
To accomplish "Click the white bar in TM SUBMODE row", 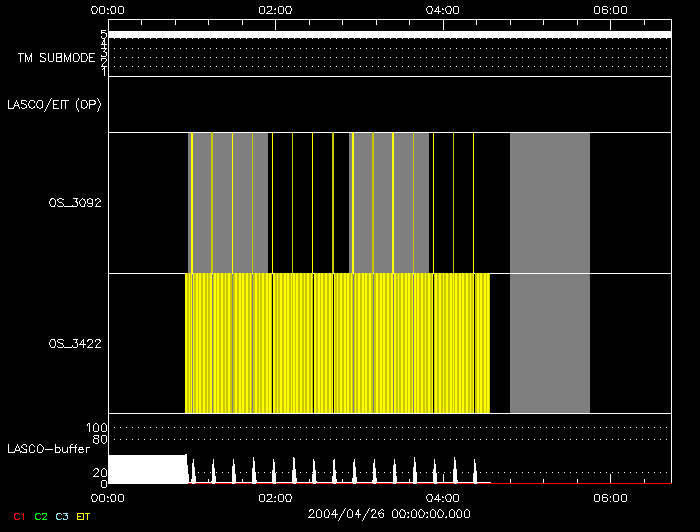I will (x=389, y=35).
